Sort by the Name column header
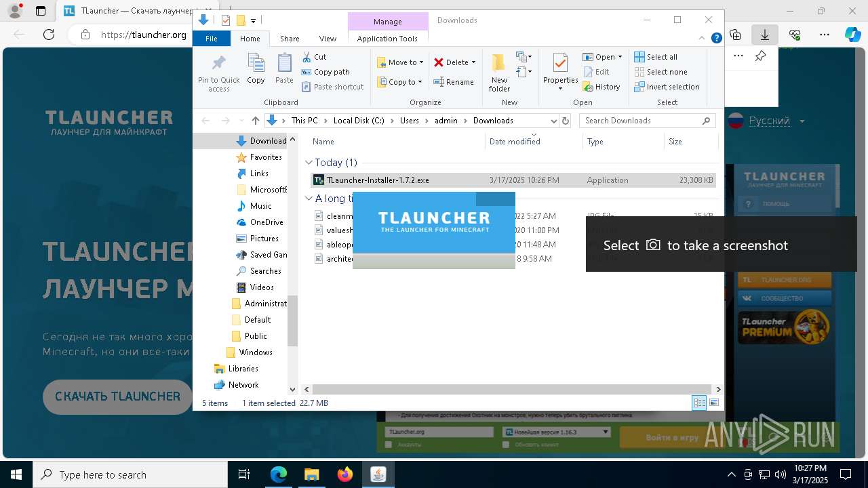 [397, 142]
